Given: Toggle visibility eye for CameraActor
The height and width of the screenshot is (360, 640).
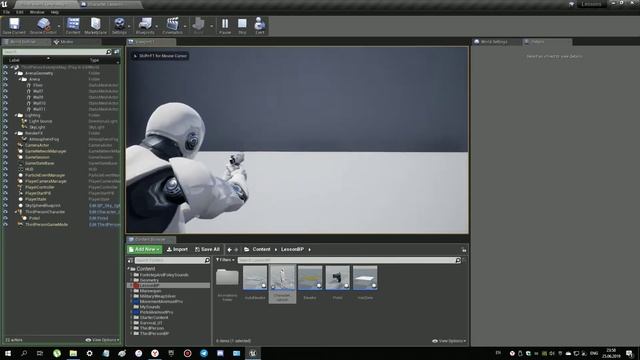Looking at the screenshot, I should point(5,145).
